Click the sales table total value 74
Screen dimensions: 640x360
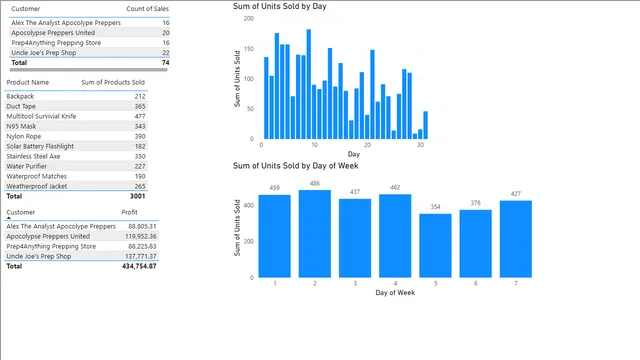165,63
